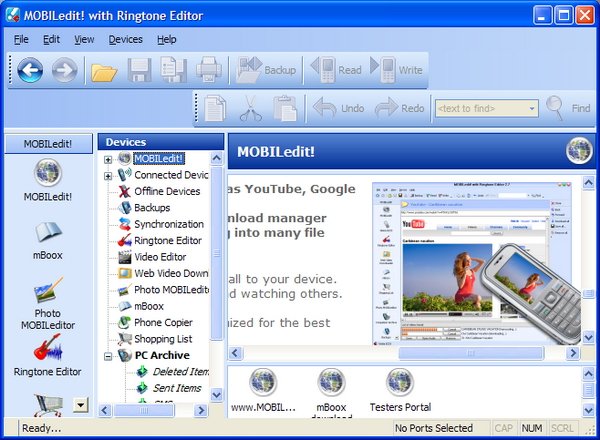
Task: Select Shopping List in the tree
Action: click(163, 339)
